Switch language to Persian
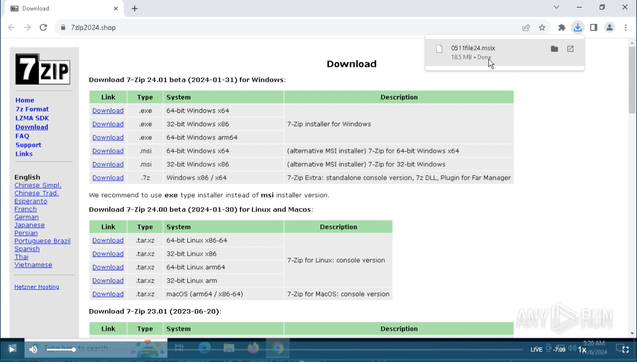Image resolution: width=637 pixels, height=362 pixels. 26,233
